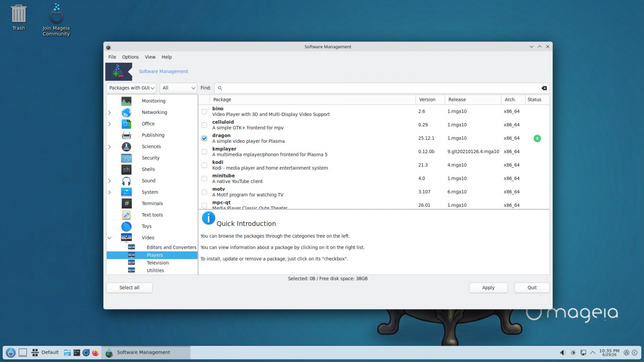Switch to Software Management in the taskbar
The image size is (644, 362).
(146, 353)
